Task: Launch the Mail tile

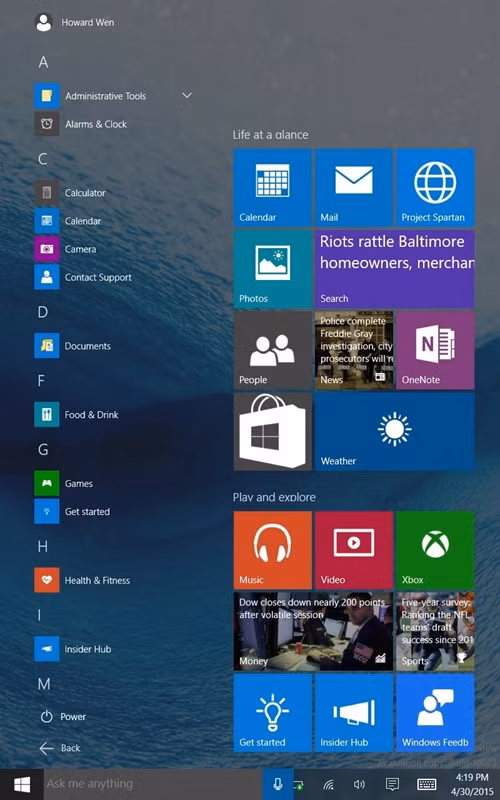Action: point(354,187)
